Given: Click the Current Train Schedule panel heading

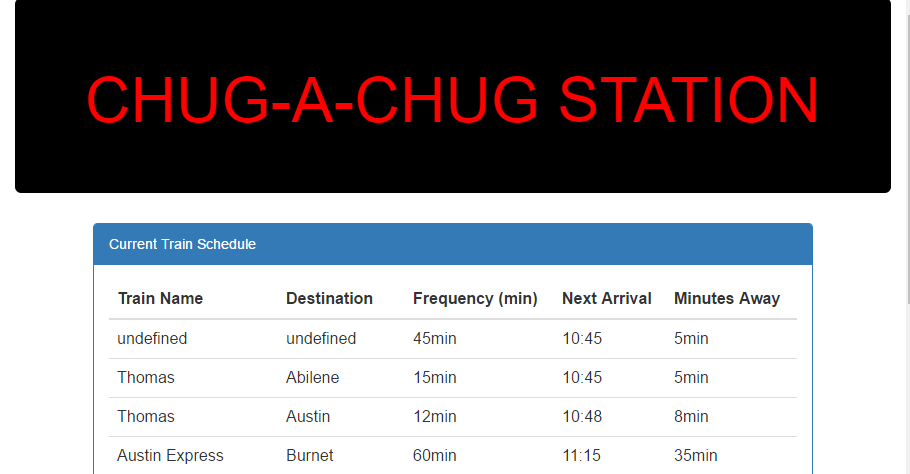Looking at the screenshot, I should (x=182, y=244).
